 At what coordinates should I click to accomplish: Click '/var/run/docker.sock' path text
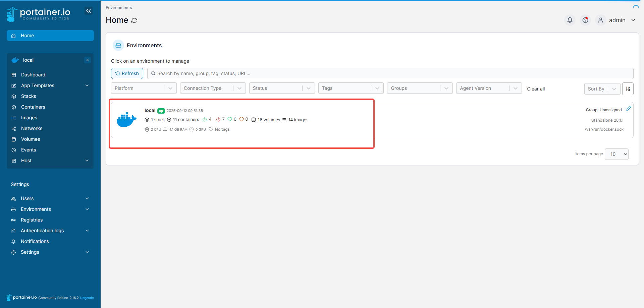click(604, 129)
